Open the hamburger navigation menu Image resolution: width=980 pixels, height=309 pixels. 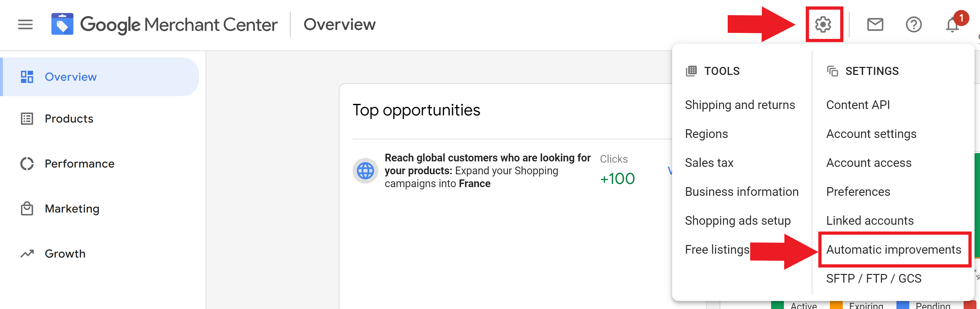click(x=25, y=25)
